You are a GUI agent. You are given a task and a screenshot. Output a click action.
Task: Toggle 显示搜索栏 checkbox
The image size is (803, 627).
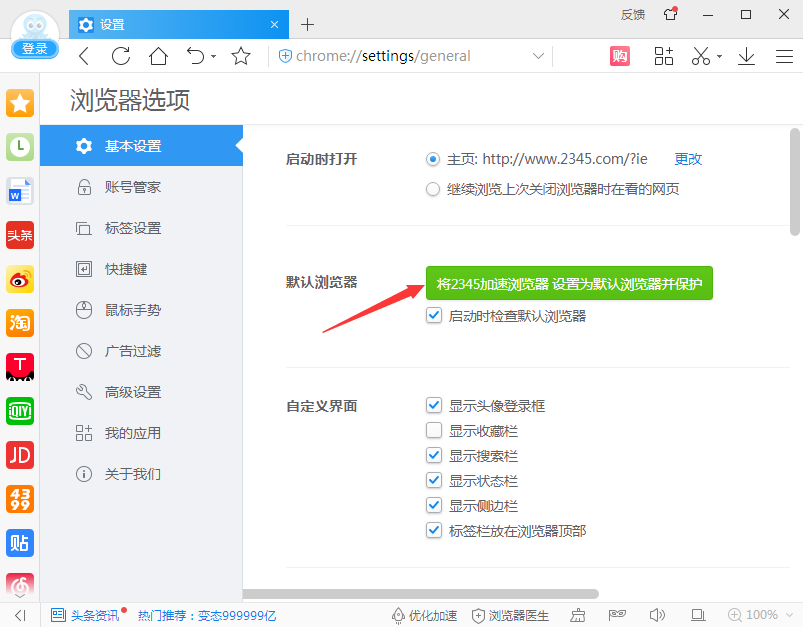[x=434, y=455]
